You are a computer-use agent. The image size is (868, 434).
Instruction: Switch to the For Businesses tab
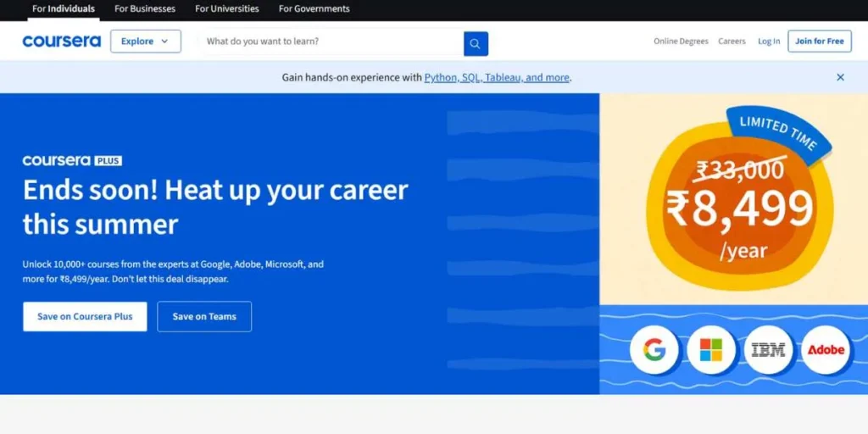(145, 8)
